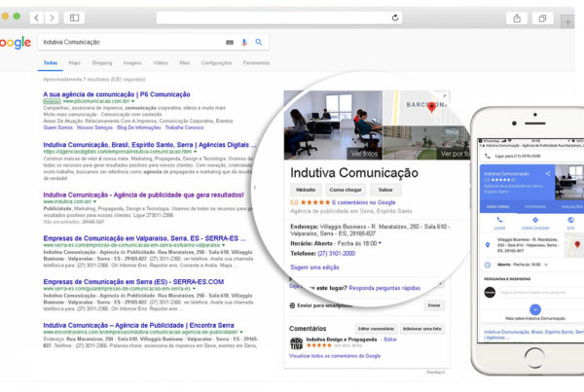Tap the clock hours icon on phone
The height and width of the screenshot is (392, 584).
click(488, 265)
